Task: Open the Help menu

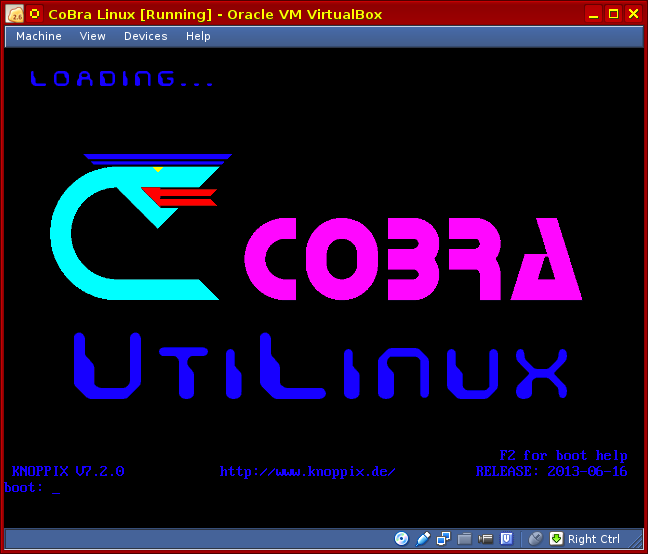Action: coord(198,36)
